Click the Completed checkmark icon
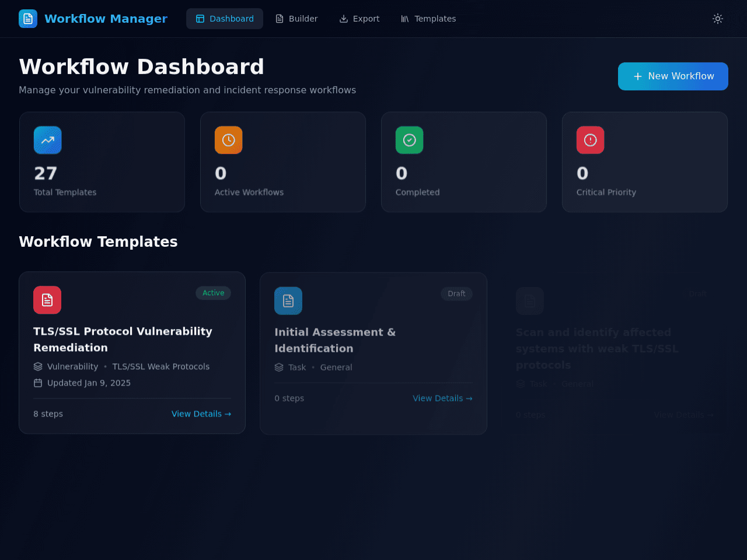747x560 pixels. click(410, 140)
